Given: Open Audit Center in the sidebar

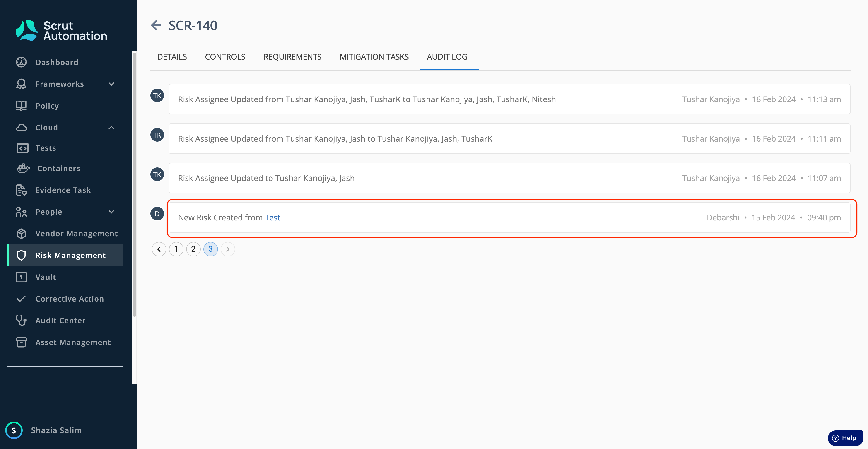Looking at the screenshot, I should tap(65, 321).
